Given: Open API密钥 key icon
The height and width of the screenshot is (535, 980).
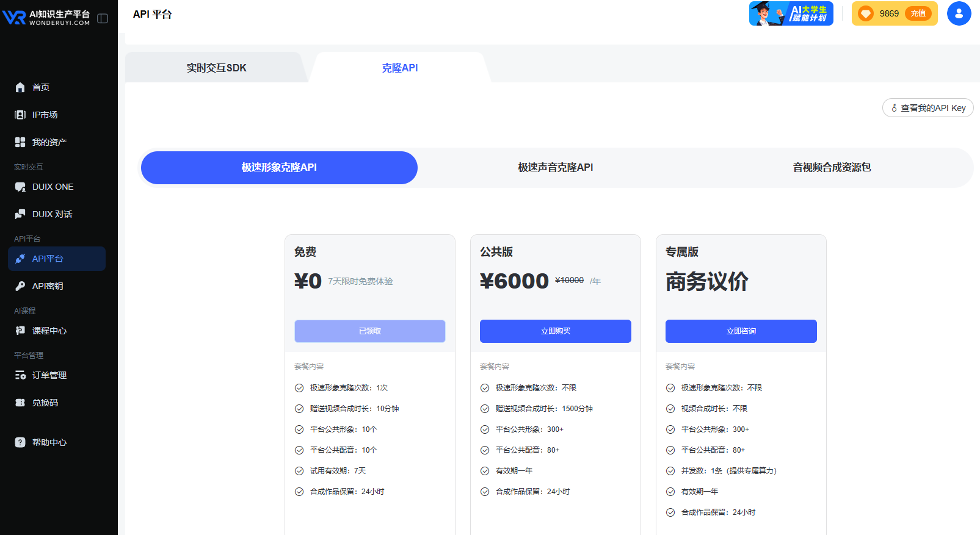Looking at the screenshot, I should (x=20, y=286).
